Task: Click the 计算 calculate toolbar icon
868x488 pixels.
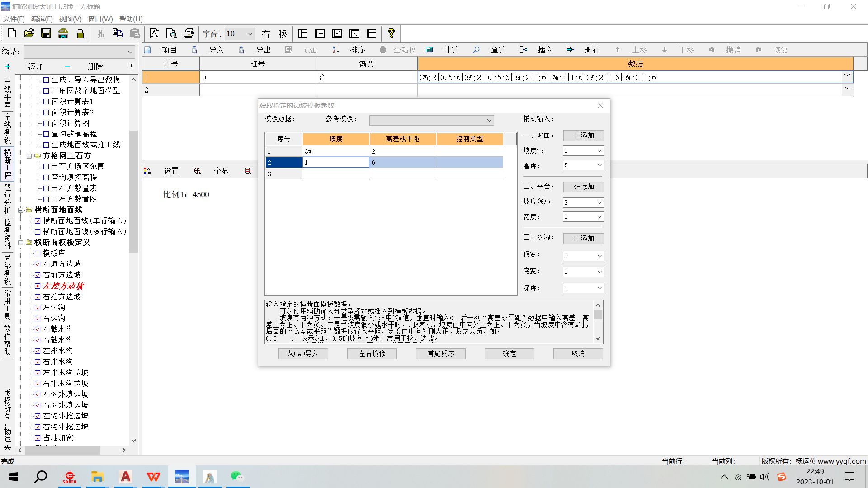Action: (429, 50)
